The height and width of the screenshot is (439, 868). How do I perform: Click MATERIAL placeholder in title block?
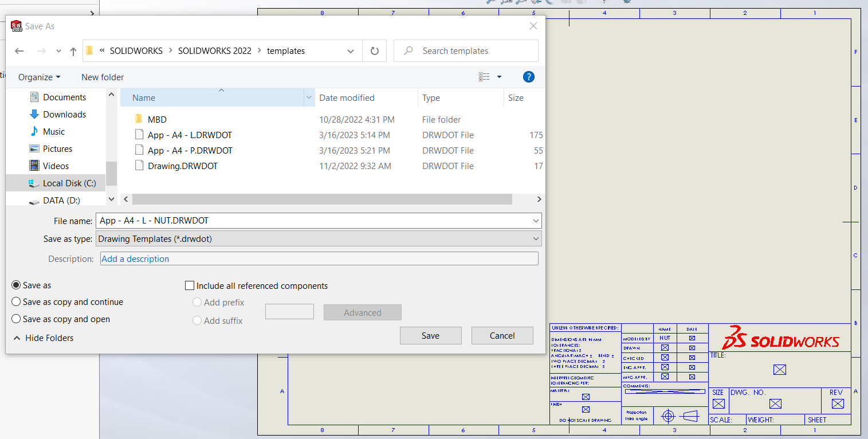click(x=586, y=397)
